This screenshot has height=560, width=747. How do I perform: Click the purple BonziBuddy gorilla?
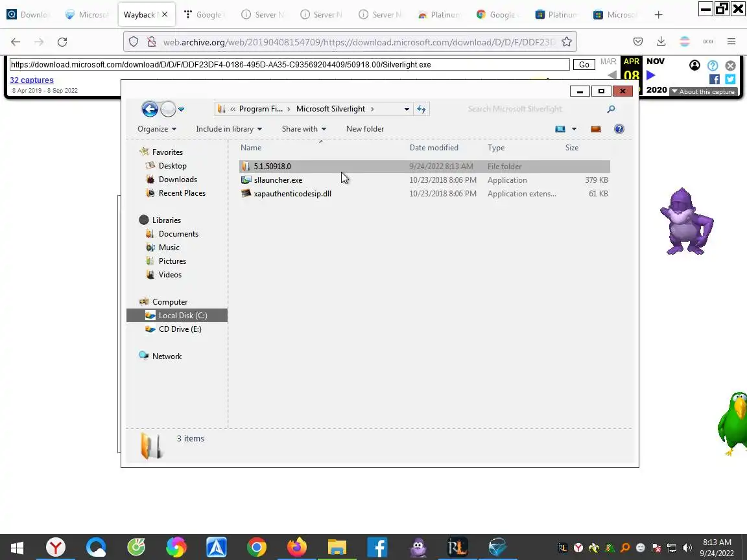click(x=687, y=222)
